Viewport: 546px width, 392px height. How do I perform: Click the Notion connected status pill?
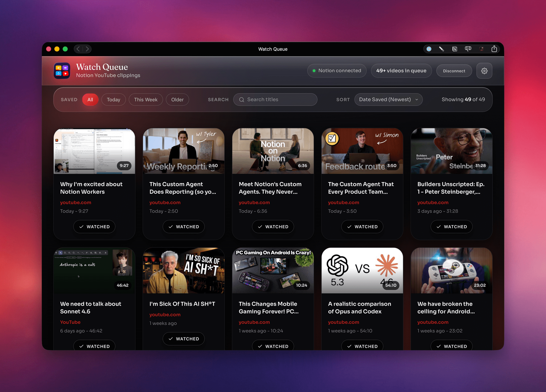coord(337,71)
